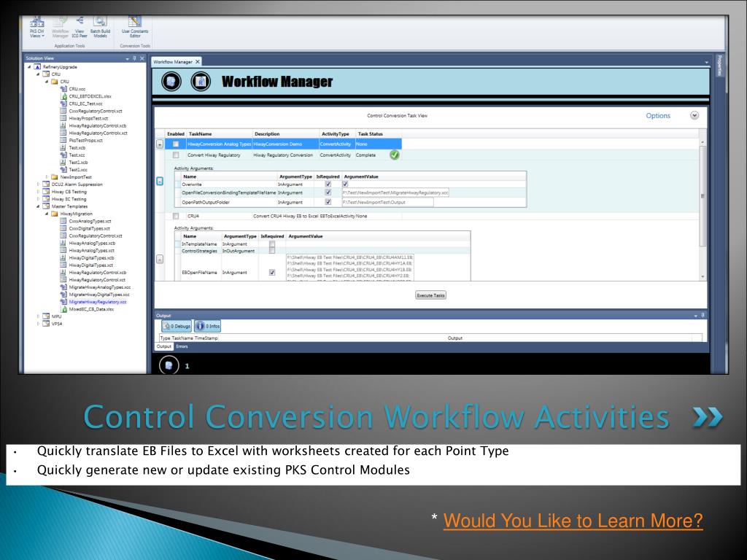Click the View ICG Peer ribbon icon
The width and height of the screenshot is (747, 560).
tap(80, 27)
